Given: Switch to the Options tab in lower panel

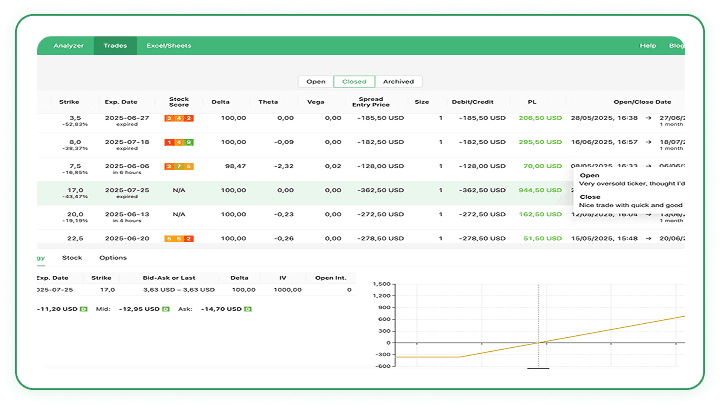Looking at the screenshot, I should click(x=113, y=258).
